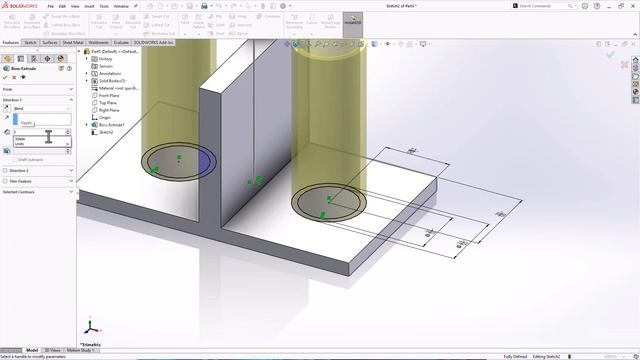The width and height of the screenshot is (640, 360).
Task: Toggle detailed preview eye icon
Action: pyautogui.click(x=23, y=77)
